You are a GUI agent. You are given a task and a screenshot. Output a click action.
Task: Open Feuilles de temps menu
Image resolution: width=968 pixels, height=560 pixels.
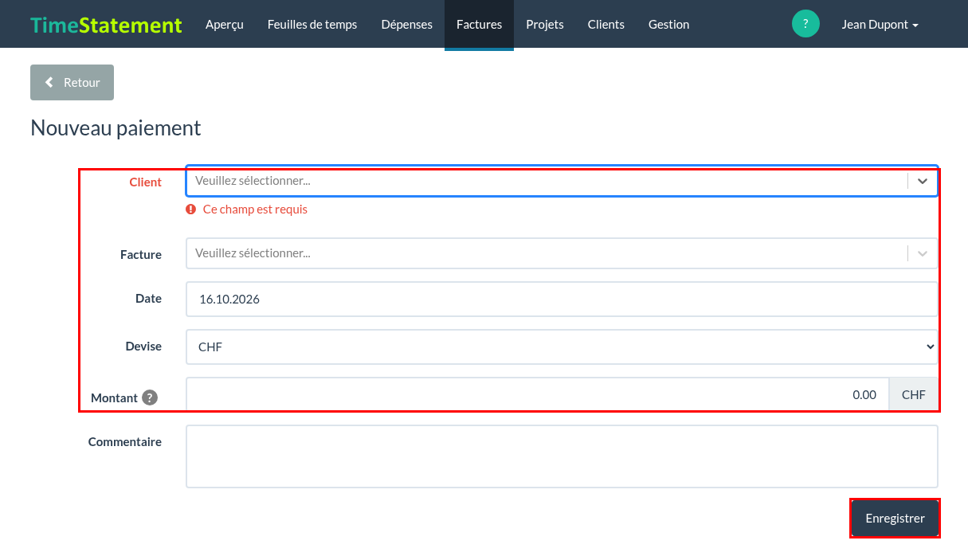pos(312,24)
